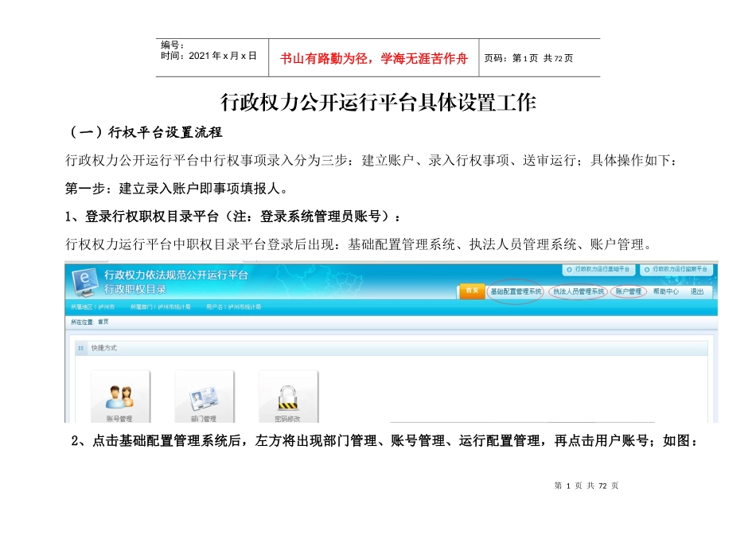Click the 快捷方式 panel grid icon
Screen dimensions: 756x535
pos(80,348)
